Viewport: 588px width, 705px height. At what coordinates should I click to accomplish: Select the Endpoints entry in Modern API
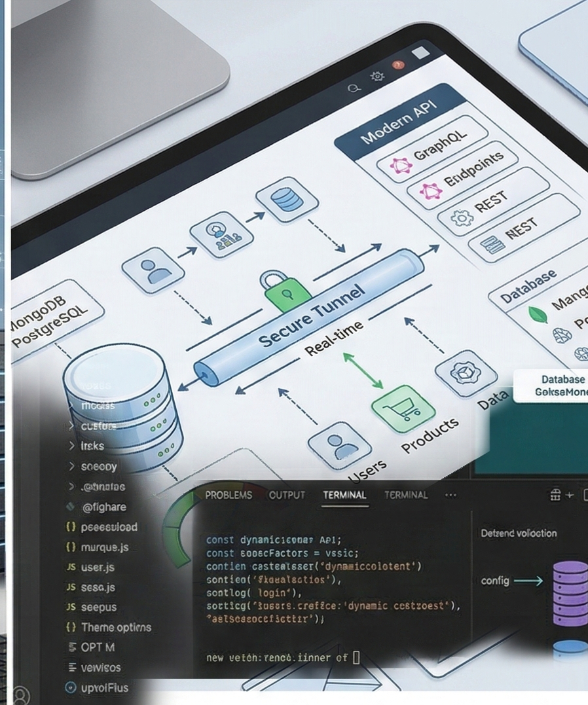[463, 175]
